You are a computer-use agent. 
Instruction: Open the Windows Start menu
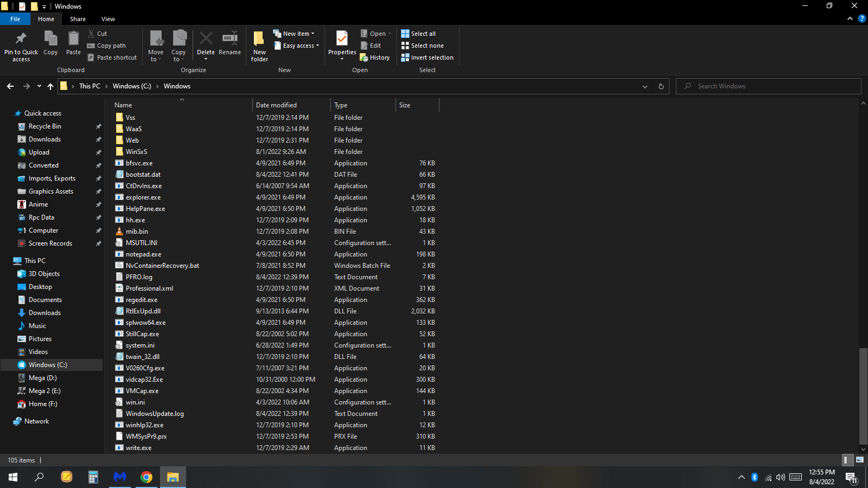tap(13, 477)
